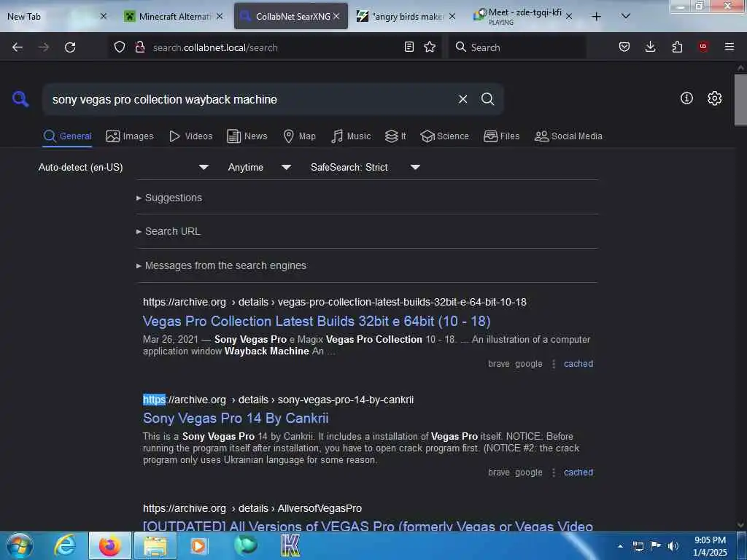747x560 pixels.
Task: Open the downloads arrow icon
Action: coord(650,47)
